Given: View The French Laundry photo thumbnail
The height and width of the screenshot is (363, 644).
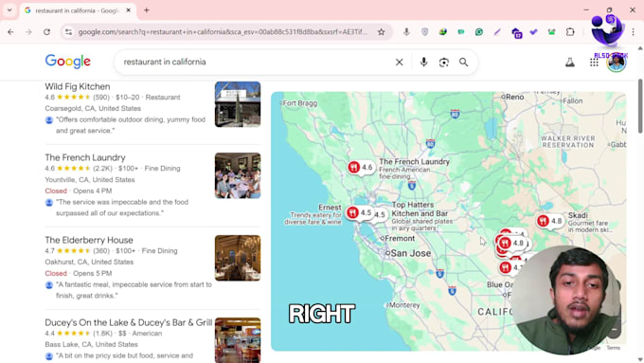Looking at the screenshot, I should click(238, 175).
